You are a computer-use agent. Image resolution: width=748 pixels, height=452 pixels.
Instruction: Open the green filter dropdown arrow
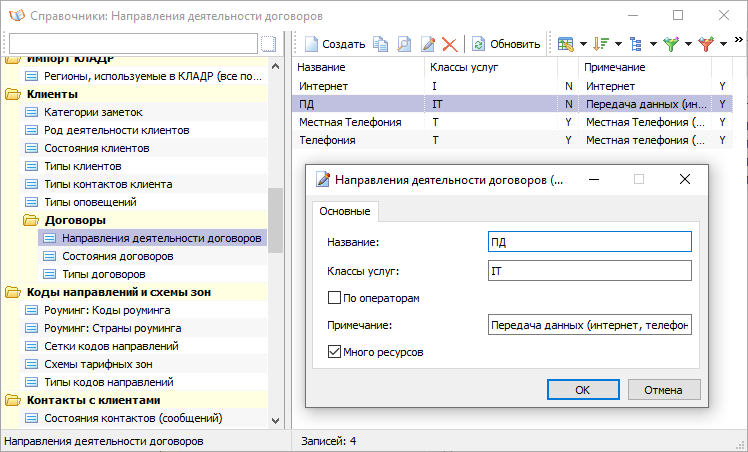(x=688, y=44)
